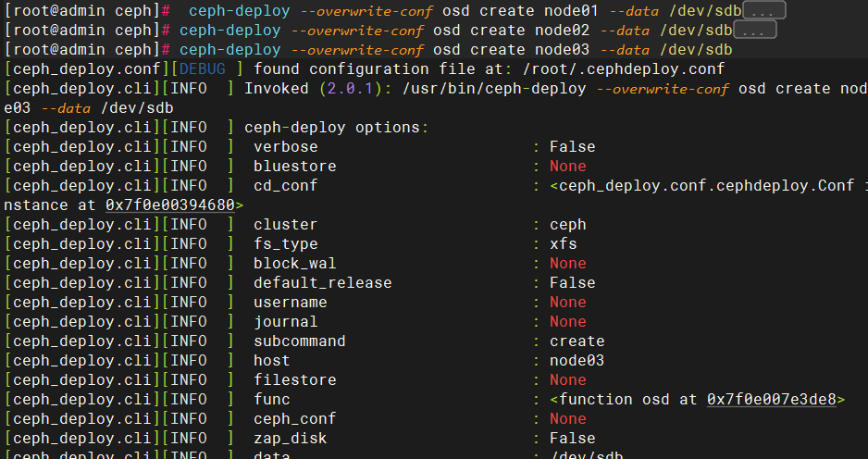Open the underlined address 0x7f0e00394680
The height and width of the screenshot is (459, 868).
tap(170, 205)
